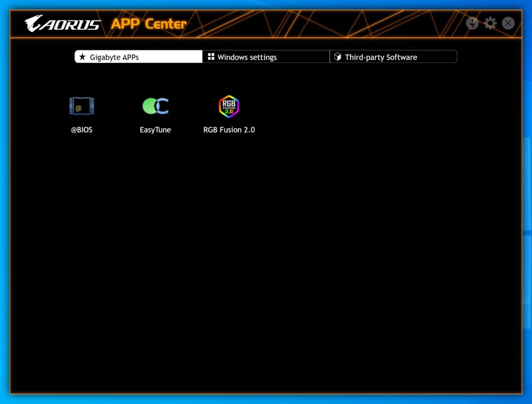
Task: Switch to the Third-party Software tab
Action: (x=394, y=57)
